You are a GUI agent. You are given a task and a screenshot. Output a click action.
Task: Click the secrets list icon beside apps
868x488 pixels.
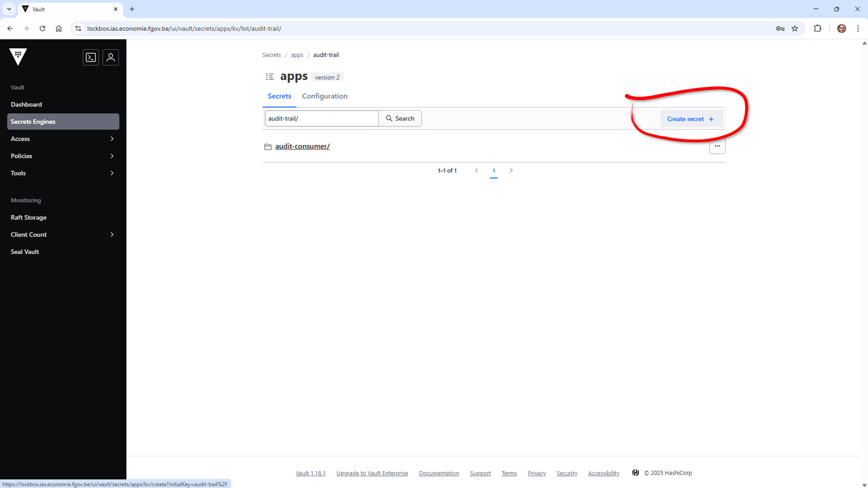[x=270, y=77]
